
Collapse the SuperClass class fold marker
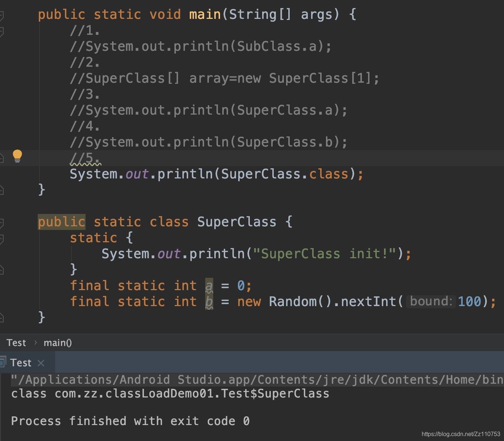pyautogui.click(x=1, y=223)
